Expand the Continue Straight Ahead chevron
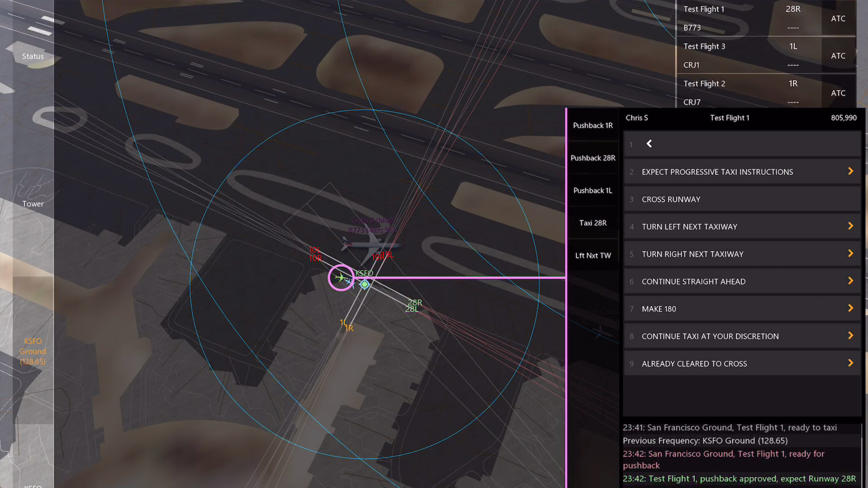Screen dimensions: 868x488 click(850, 281)
